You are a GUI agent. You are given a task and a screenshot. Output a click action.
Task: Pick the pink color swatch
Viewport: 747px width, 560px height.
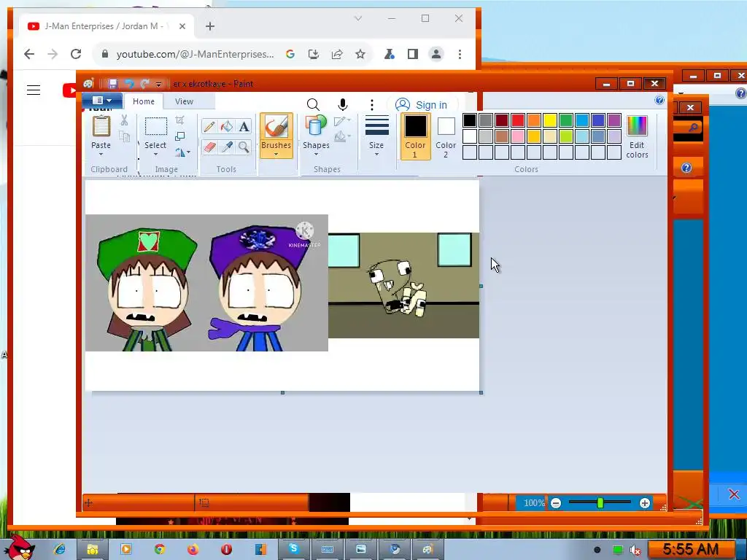518,136
